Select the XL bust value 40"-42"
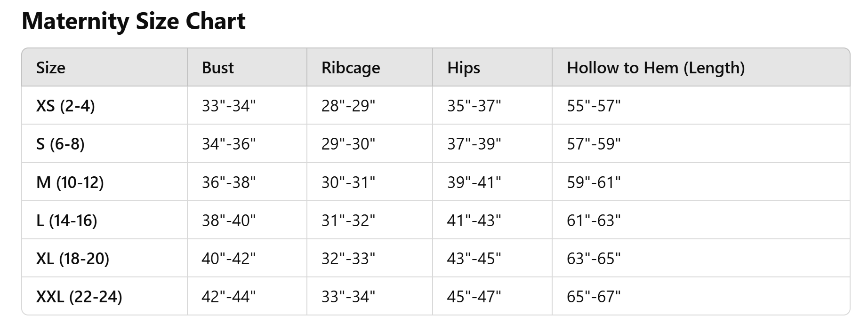Screen dimensions: 868x323 (229, 258)
